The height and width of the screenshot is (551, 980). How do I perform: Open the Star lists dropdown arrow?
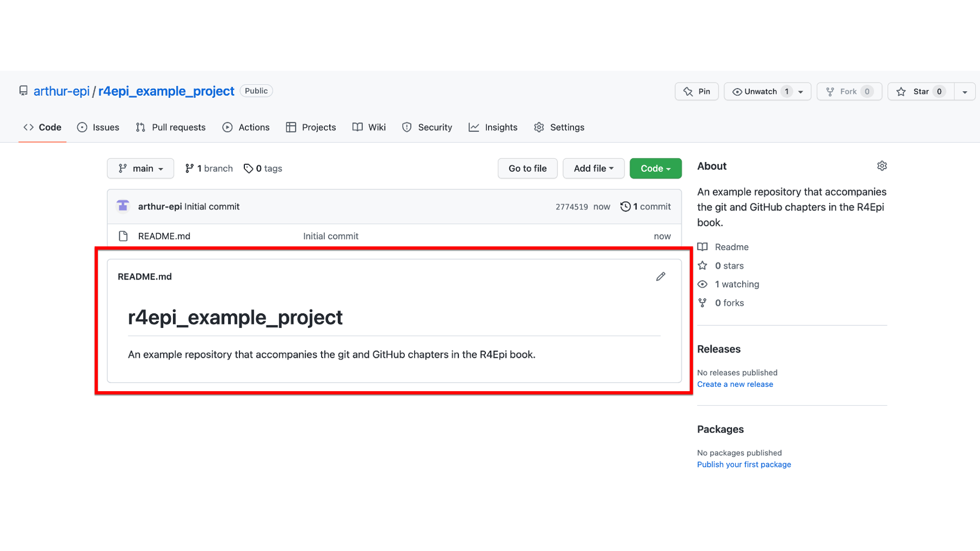coord(965,92)
